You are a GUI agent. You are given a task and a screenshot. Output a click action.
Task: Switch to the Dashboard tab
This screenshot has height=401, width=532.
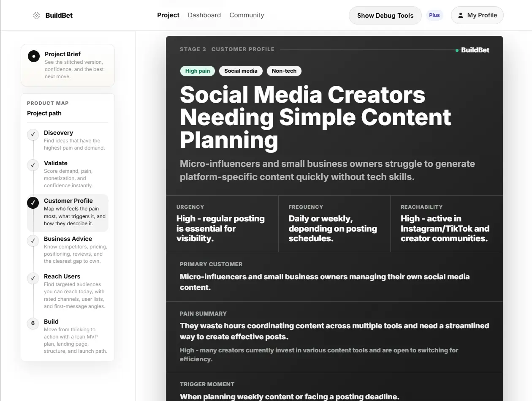pos(204,15)
